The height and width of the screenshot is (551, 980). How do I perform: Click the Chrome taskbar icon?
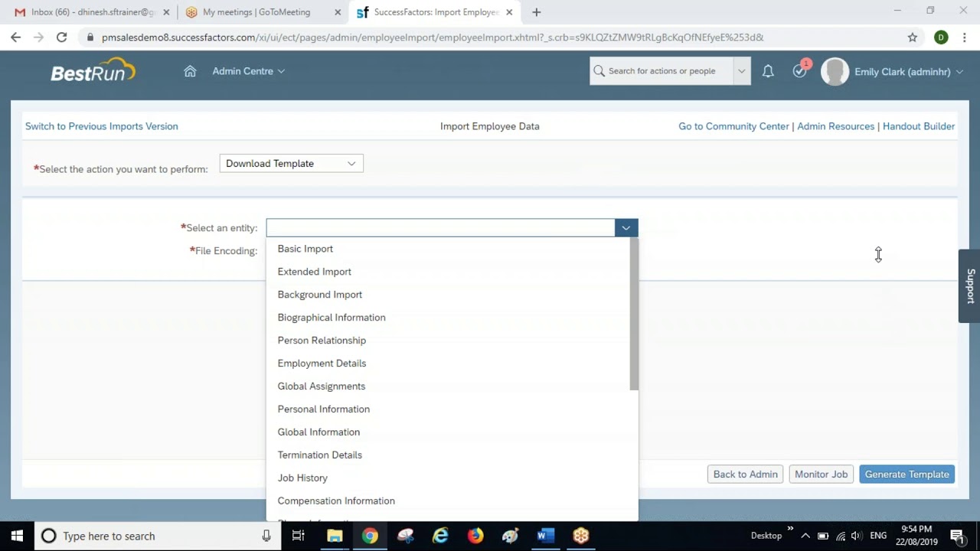370,536
